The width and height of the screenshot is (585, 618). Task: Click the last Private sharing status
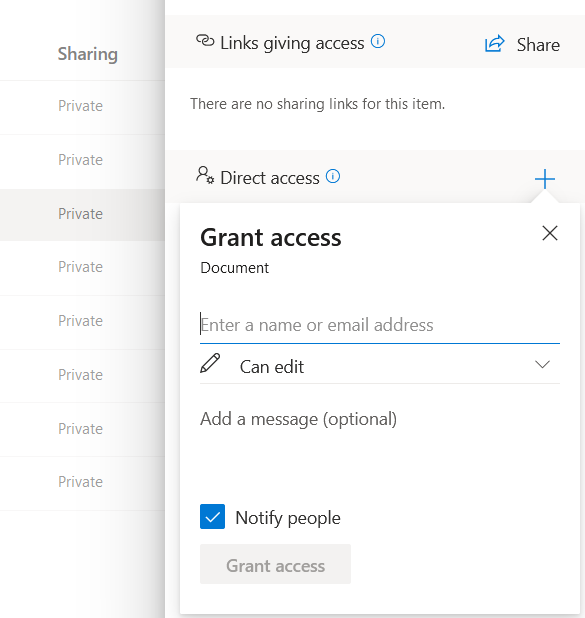(x=80, y=482)
